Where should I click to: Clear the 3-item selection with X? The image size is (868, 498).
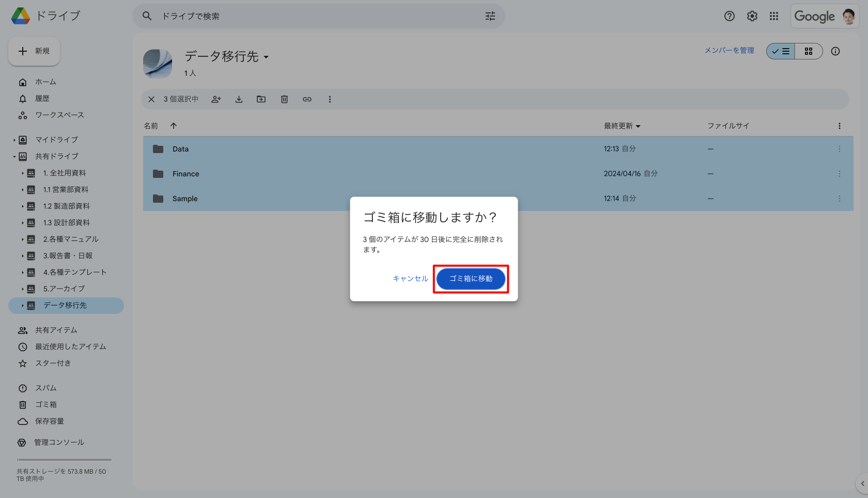pos(151,99)
